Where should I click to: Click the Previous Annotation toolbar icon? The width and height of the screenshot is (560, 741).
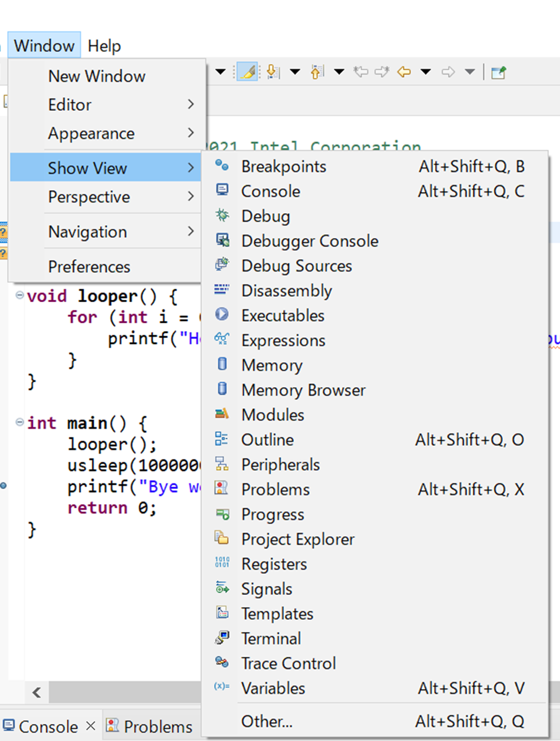[x=317, y=72]
